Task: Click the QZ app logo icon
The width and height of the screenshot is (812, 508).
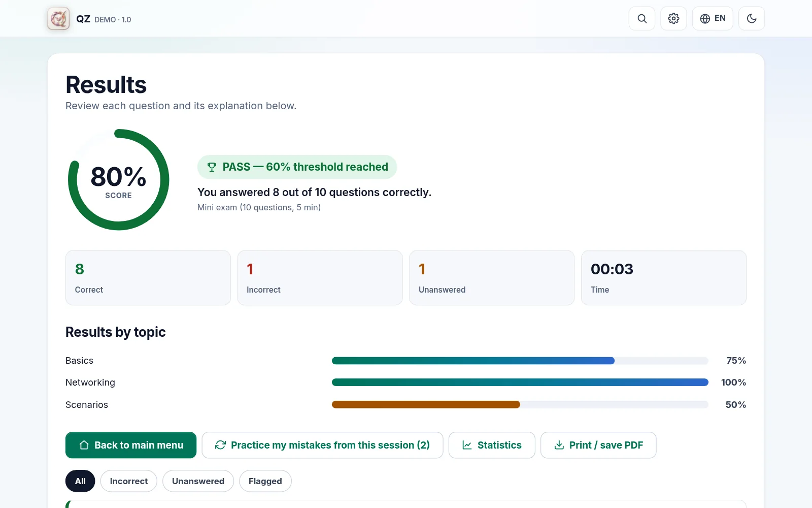Action: point(58,19)
